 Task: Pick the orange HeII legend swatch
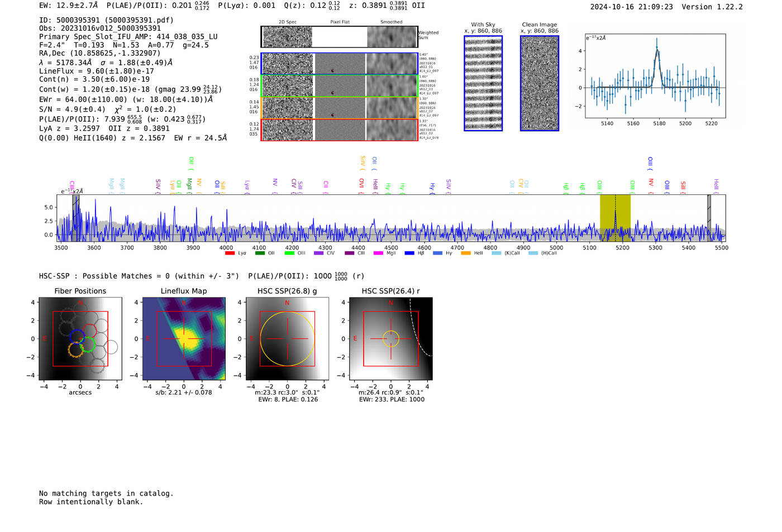click(466, 253)
